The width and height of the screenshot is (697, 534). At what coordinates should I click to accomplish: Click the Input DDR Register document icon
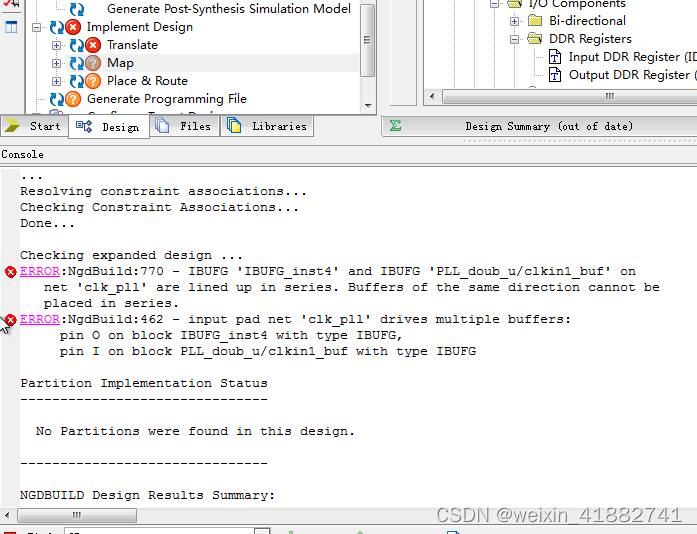point(554,57)
